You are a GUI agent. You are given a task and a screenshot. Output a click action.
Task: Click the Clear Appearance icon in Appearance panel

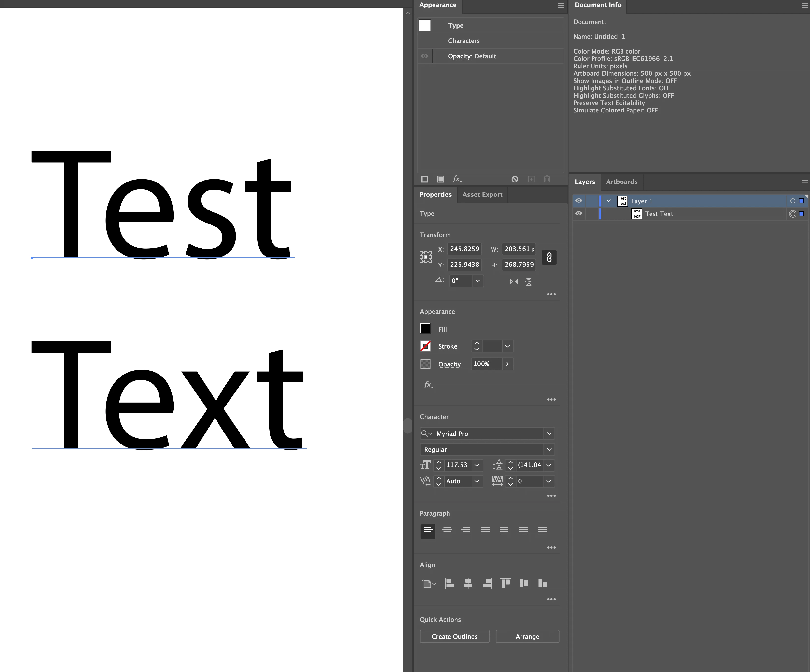515,179
